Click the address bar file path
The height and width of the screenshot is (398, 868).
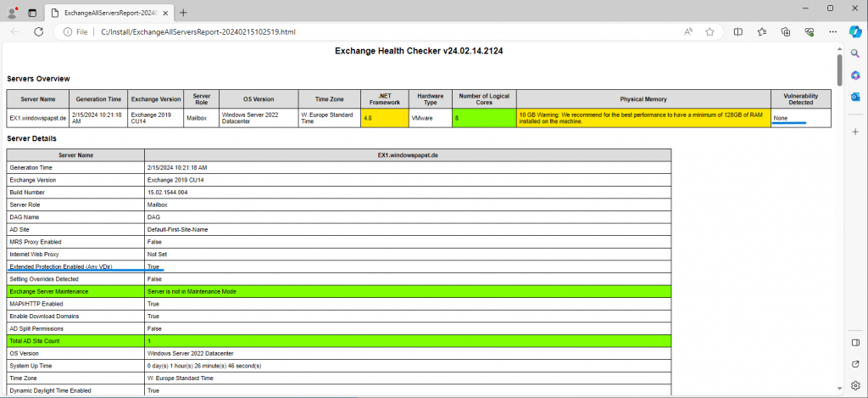pos(198,32)
